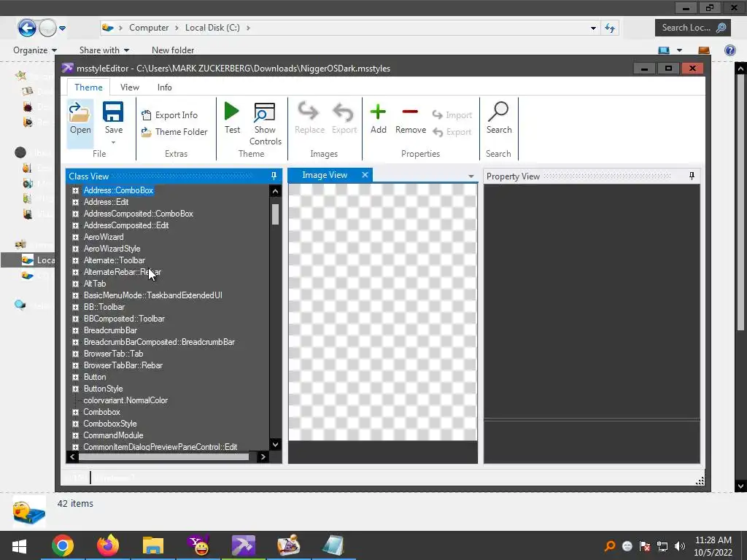This screenshot has width=747, height=560.
Task: Toggle the Explorer preview pane icon
Action: pos(704,50)
